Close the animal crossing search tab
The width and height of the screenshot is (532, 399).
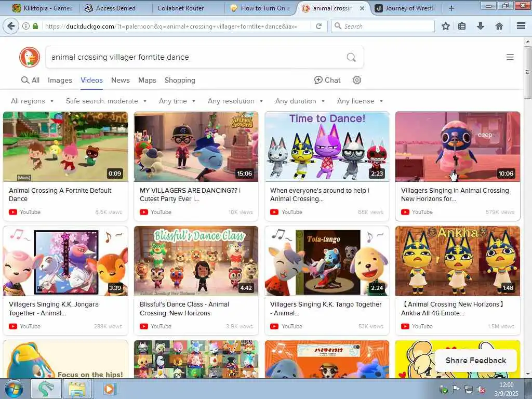pyautogui.click(x=362, y=8)
